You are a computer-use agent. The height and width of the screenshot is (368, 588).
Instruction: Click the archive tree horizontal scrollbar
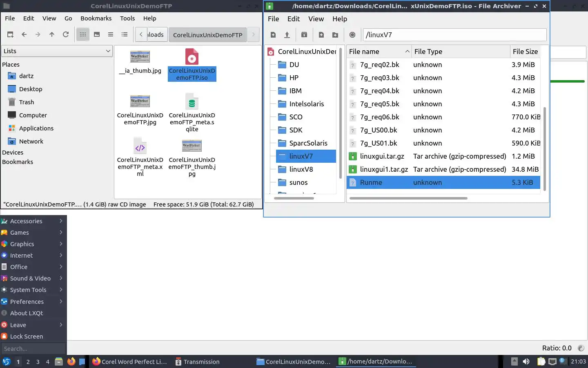pos(294,198)
